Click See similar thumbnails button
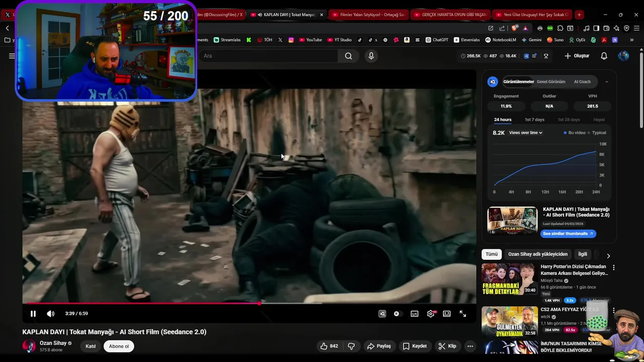The image size is (644, 362). tap(568, 233)
